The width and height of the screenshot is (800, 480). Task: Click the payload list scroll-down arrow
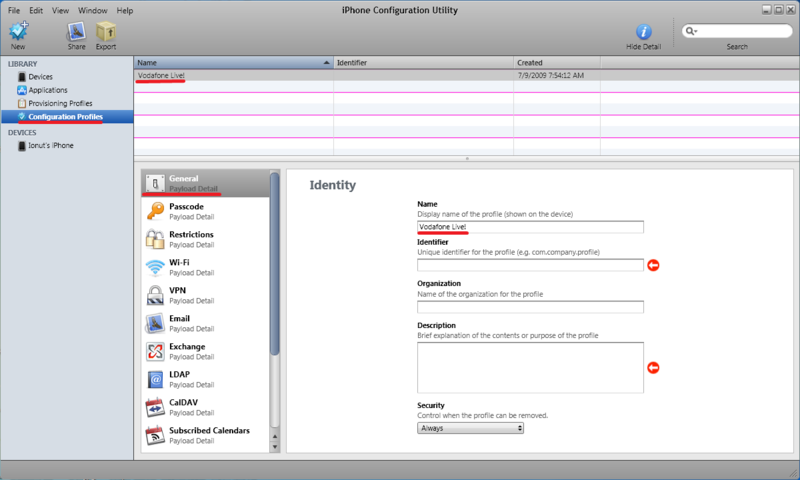tap(274, 447)
